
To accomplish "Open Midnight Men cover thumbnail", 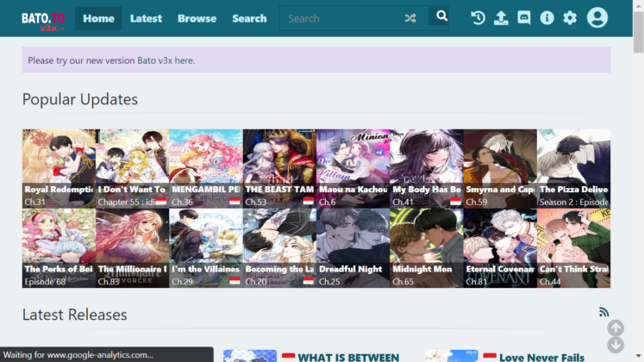I will click(427, 248).
